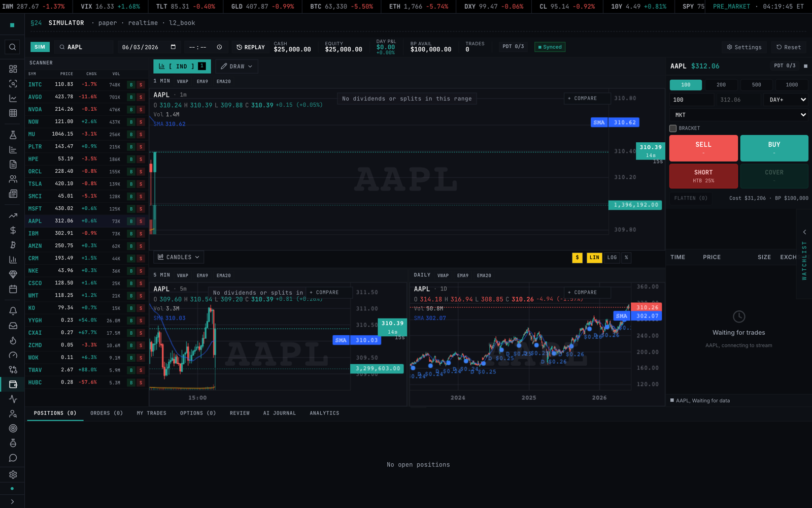Screen dimensions: 812x508
Task: Open the flame hot-list icon in sidebar
Action: (13, 340)
